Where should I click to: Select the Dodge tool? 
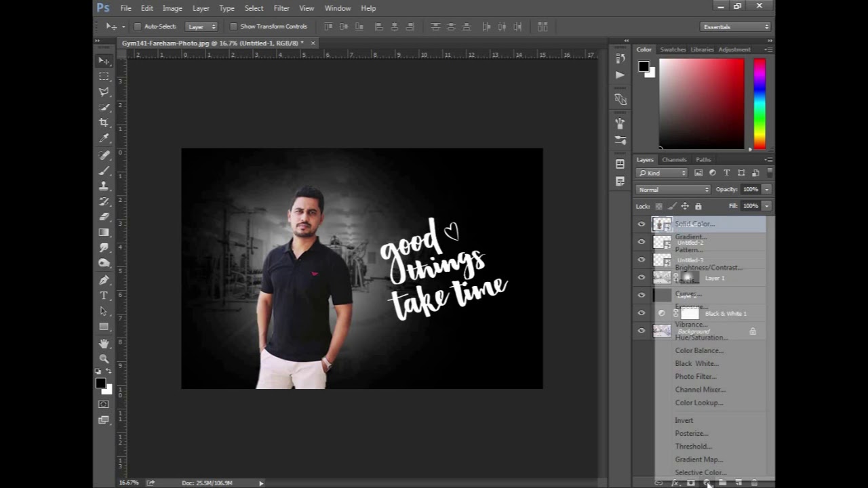104,263
